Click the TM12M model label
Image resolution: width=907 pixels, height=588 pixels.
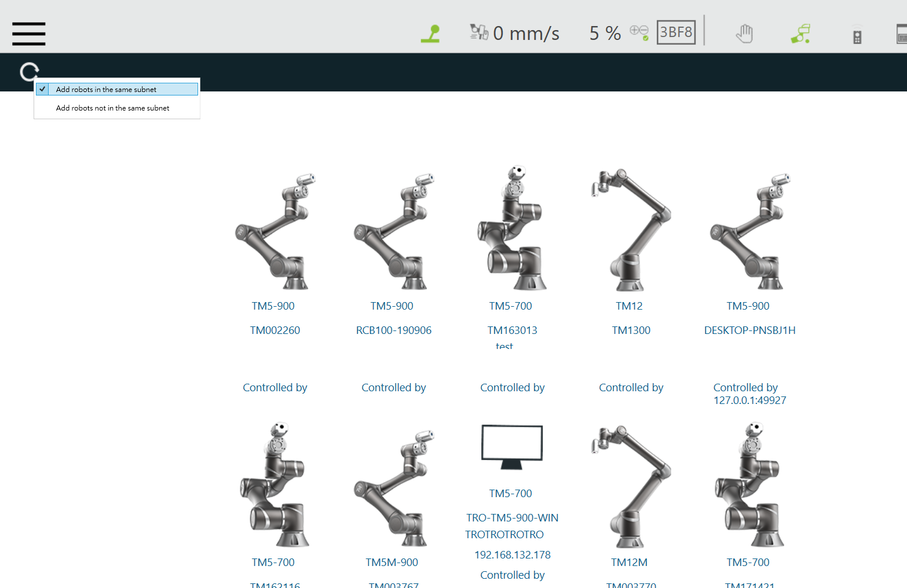coord(630,563)
